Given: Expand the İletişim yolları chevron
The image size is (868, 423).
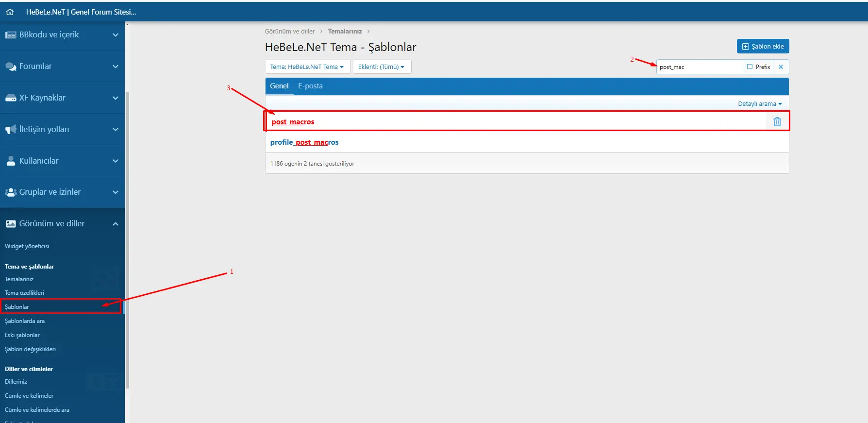Looking at the screenshot, I should coord(116,130).
